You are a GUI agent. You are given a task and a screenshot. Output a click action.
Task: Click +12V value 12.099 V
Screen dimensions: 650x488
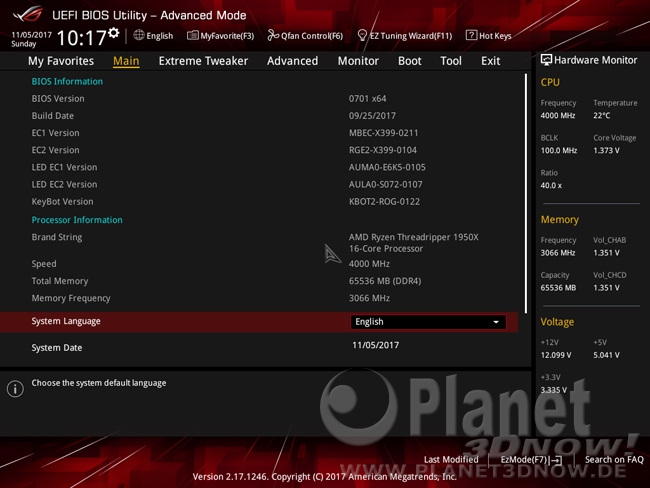click(556, 355)
